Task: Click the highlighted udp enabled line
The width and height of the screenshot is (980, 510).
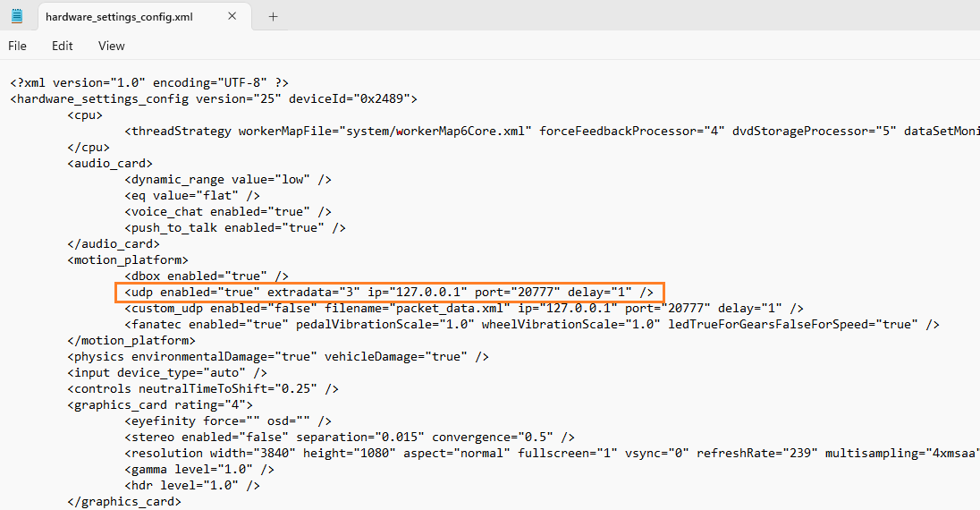Action: point(389,293)
